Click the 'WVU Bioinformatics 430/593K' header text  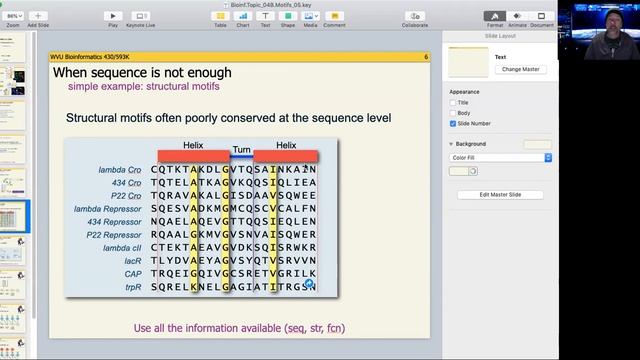pos(90,57)
